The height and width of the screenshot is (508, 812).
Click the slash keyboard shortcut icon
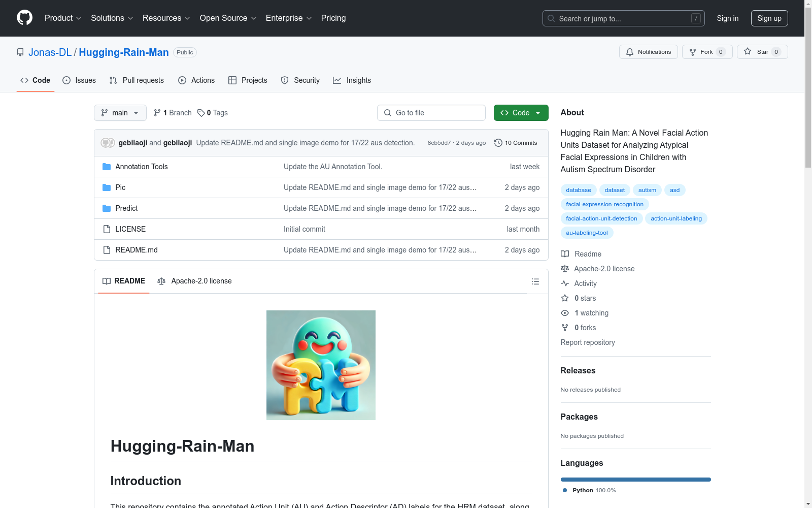[696, 18]
